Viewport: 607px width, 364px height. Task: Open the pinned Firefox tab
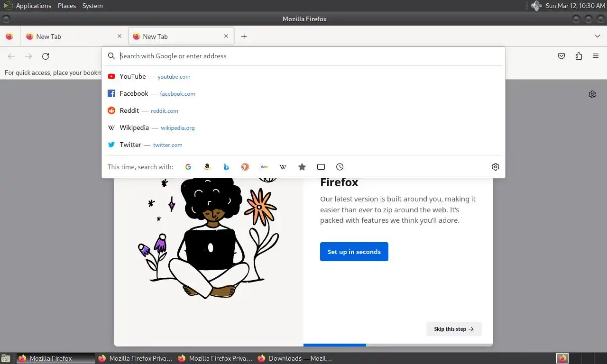pyautogui.click(x=9, y=36)
